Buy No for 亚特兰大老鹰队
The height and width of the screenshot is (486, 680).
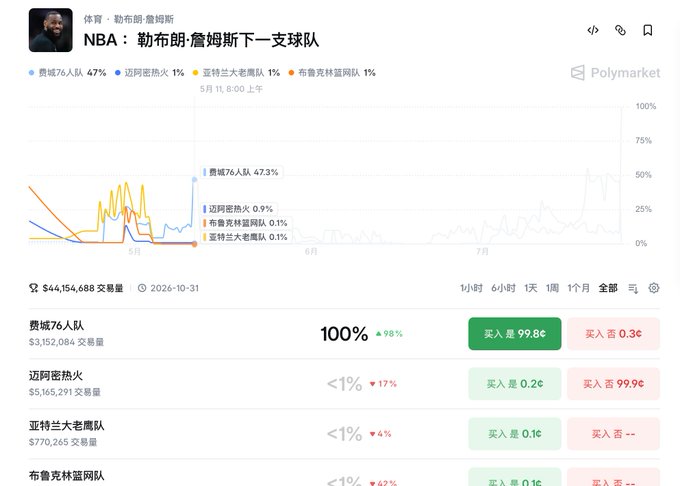point(613,434)
